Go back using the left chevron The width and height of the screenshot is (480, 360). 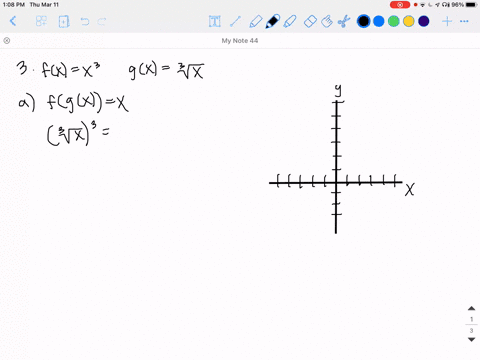tap(13, 21)
